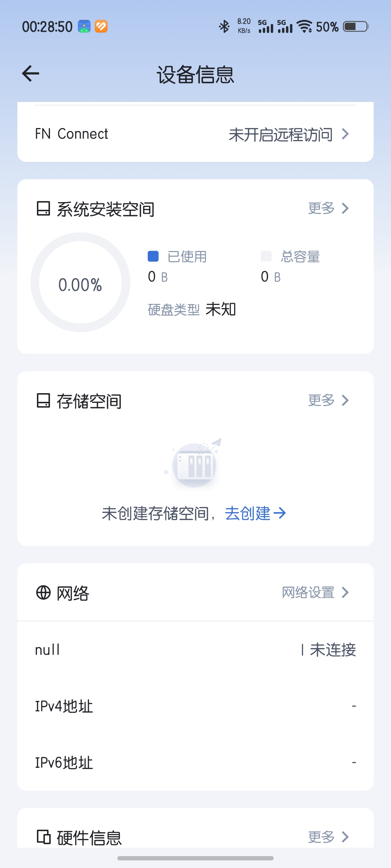This screenshot has width=391, height=868.
Task: Tap the network globe icon
Action: 43,593
